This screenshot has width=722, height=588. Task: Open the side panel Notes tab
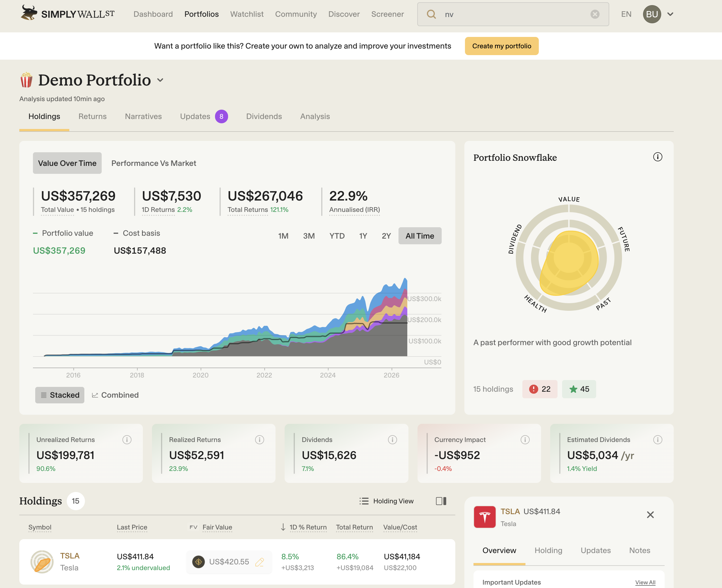tap(640, 551)
